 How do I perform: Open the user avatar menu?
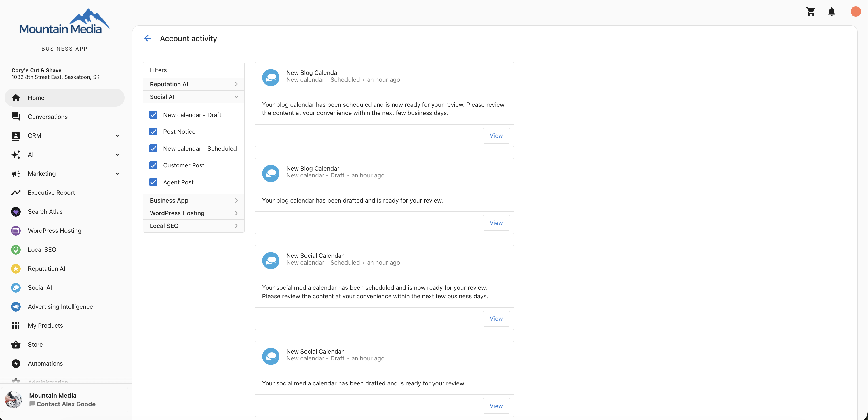(x=856, y=12)
